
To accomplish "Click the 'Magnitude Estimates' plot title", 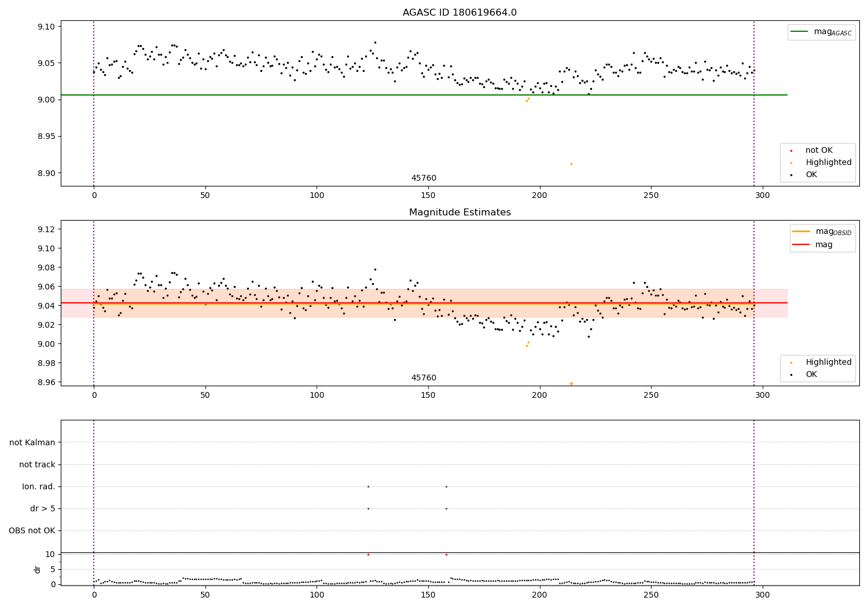I will [459, 213].
